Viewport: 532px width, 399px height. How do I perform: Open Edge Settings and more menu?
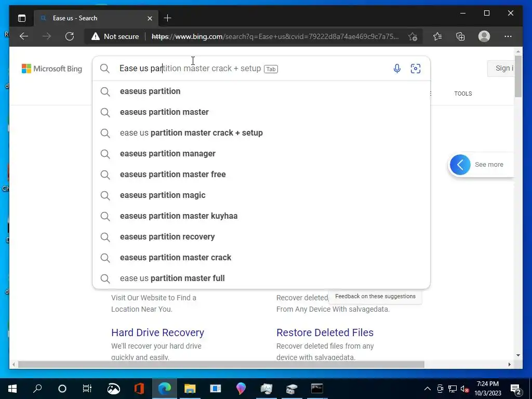coord(508,36)
